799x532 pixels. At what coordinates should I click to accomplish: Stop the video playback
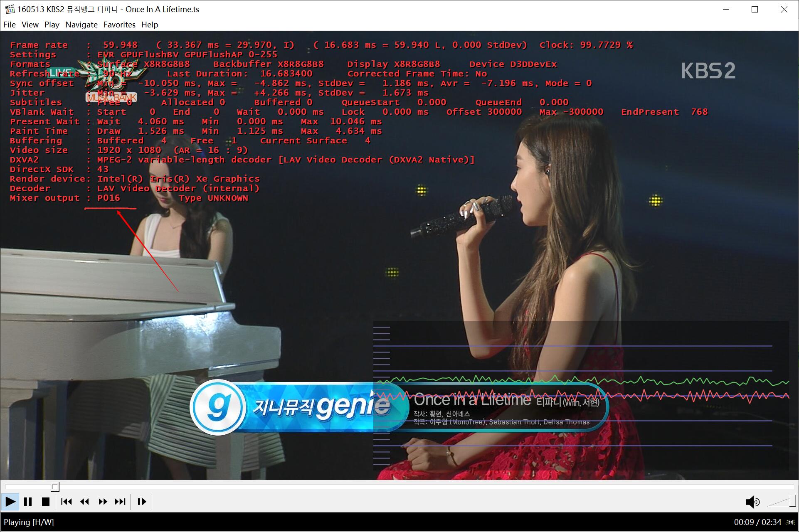click(46, 502)
